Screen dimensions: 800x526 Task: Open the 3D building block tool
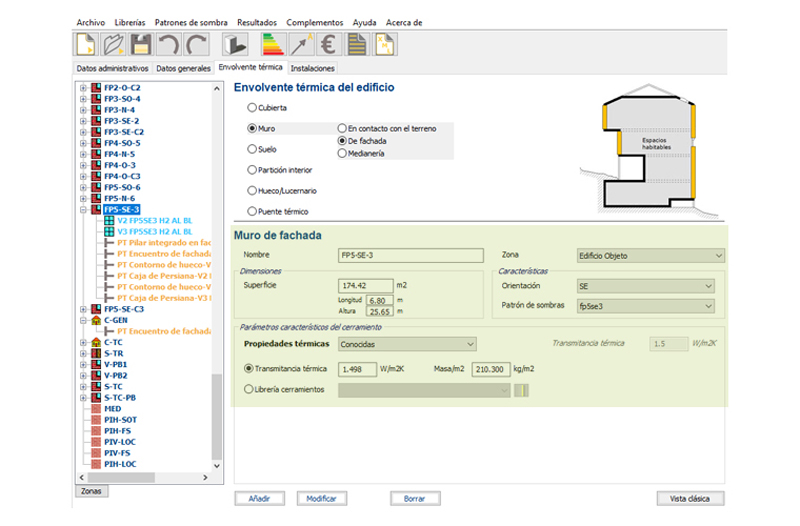click(x=235, y=44)
